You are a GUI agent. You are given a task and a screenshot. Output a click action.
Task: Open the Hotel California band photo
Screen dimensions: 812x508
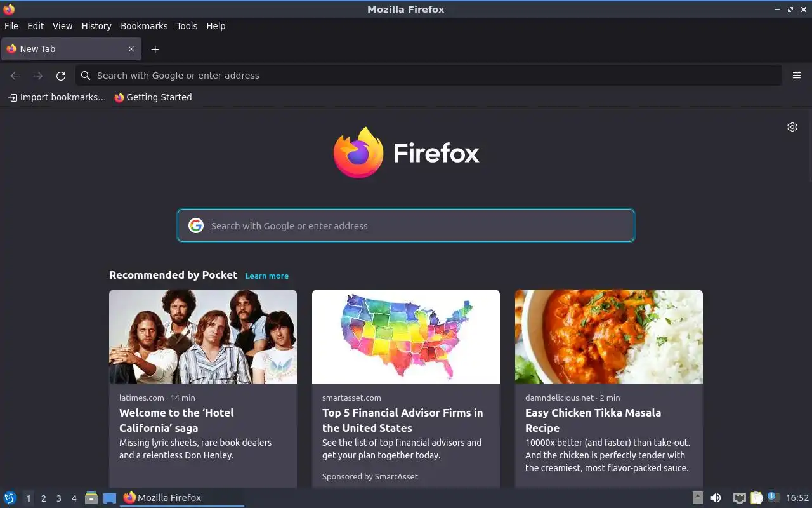pos(203,337)
